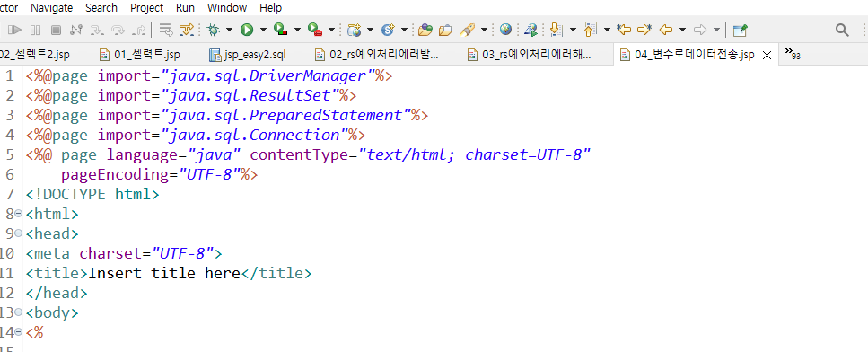Click the Next Annotation icon
The image size is (868, 352).
coord(557,30)
